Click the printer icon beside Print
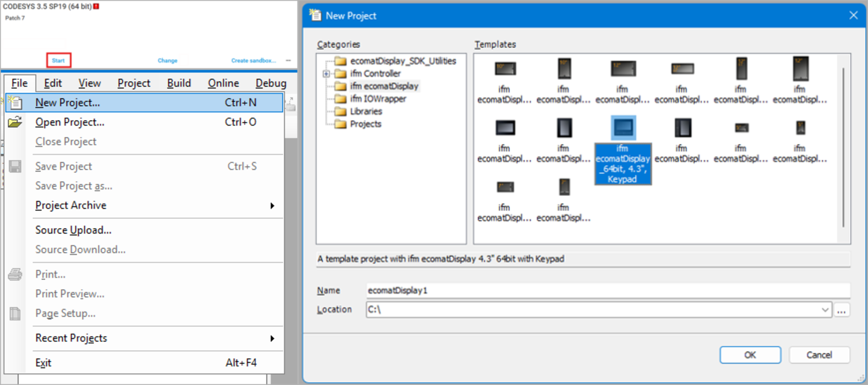The width and height of the screenshot is (868, 385). pyautogui.click(x=15, y=275)
